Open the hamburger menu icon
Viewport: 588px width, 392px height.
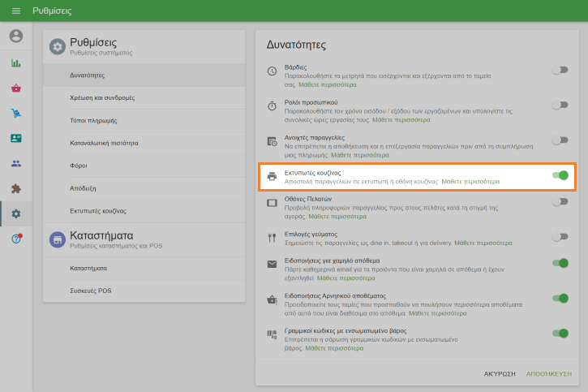(15, 11)
